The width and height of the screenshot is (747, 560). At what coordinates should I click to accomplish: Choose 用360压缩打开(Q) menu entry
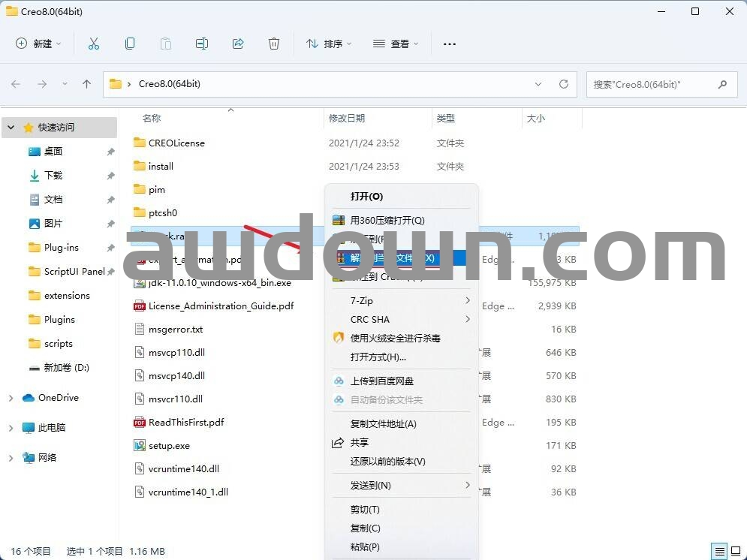[x=387, y=221]
